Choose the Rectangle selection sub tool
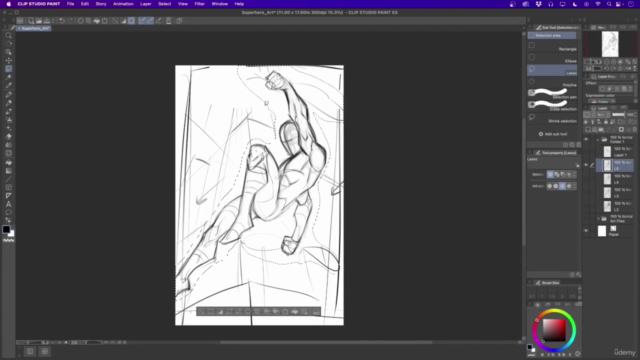 552,46
